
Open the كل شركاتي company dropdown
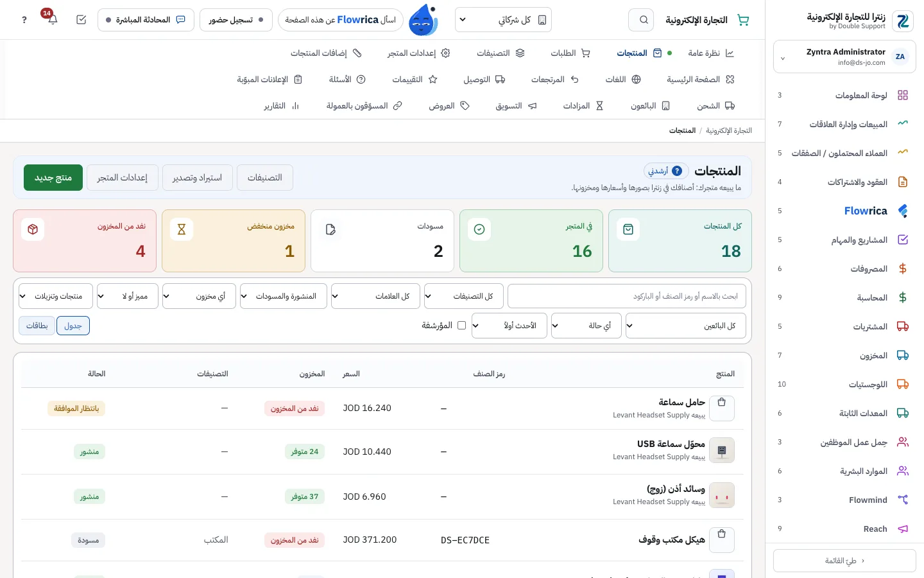pos(503,20)
